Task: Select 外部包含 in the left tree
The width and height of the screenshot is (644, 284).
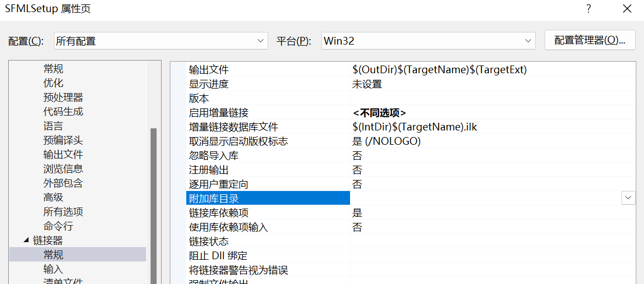Action: [63, 183]
